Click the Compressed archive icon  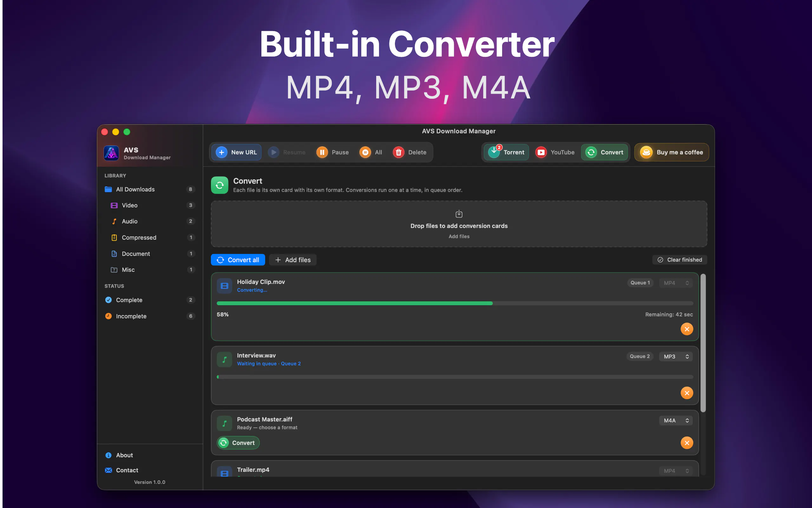point(114,237)
